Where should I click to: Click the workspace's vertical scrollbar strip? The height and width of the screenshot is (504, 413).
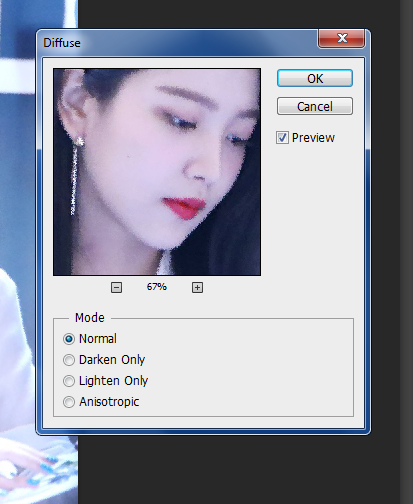point(406,252)
